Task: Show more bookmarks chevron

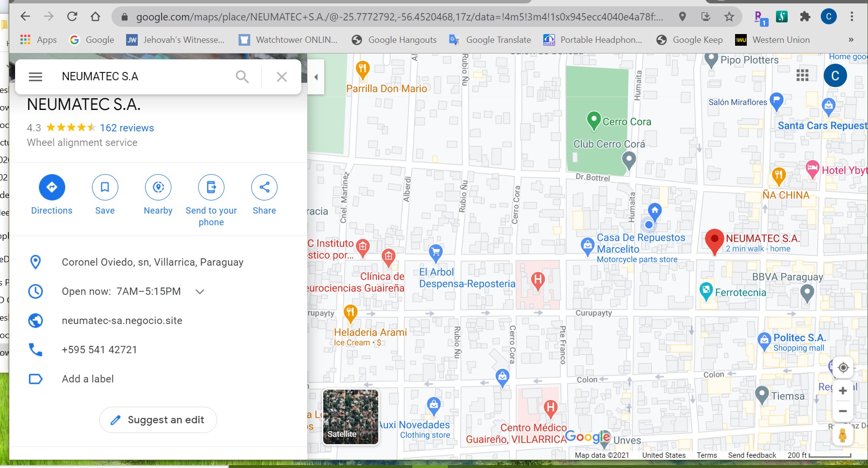Action: tap(851, 40)
